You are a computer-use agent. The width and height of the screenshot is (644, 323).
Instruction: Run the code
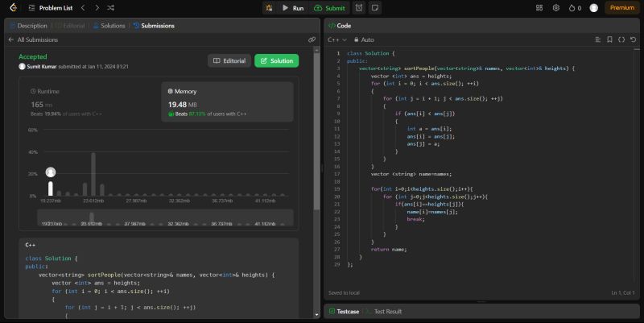pyautogui.click(x=293, y=8)
